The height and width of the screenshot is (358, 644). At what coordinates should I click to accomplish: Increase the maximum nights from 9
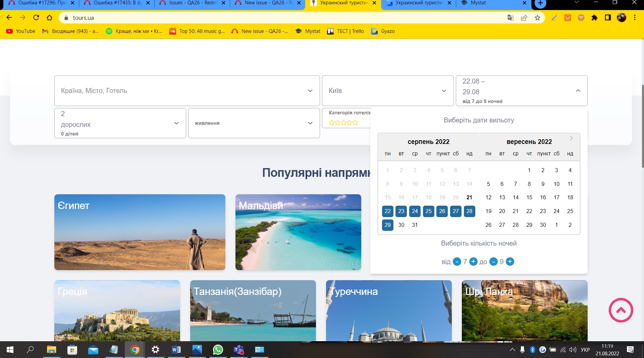point(510,262)
